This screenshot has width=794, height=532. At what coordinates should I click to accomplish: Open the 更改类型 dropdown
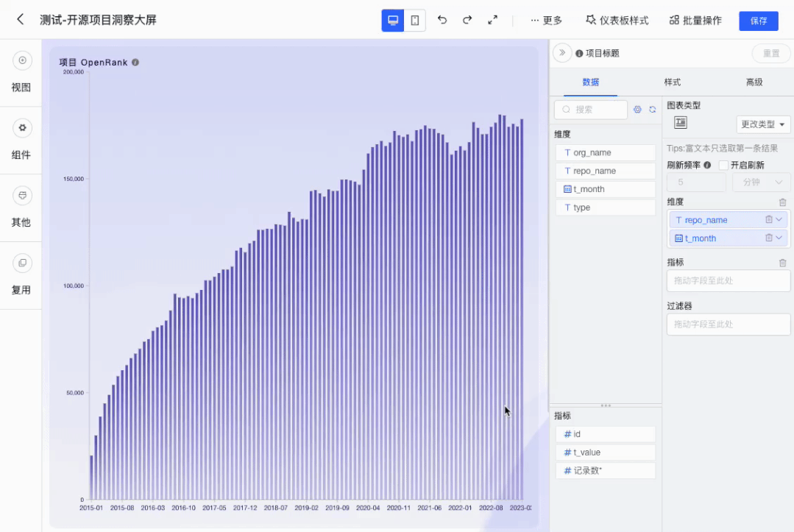pos(763,124)
